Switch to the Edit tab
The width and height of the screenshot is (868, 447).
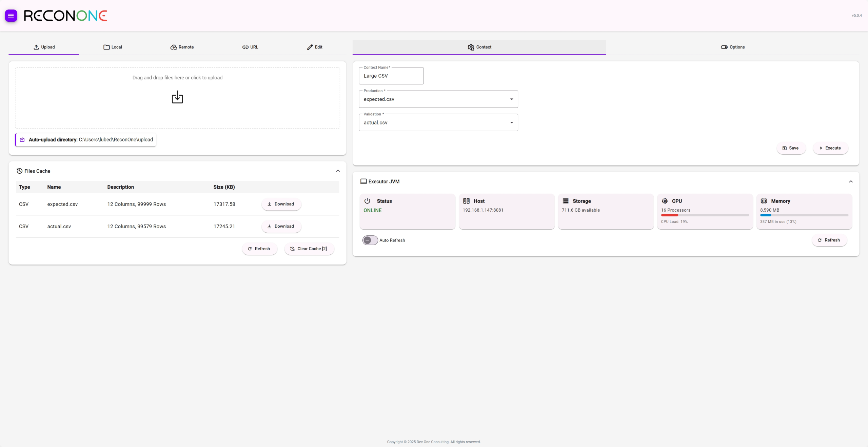pos(315,47)
